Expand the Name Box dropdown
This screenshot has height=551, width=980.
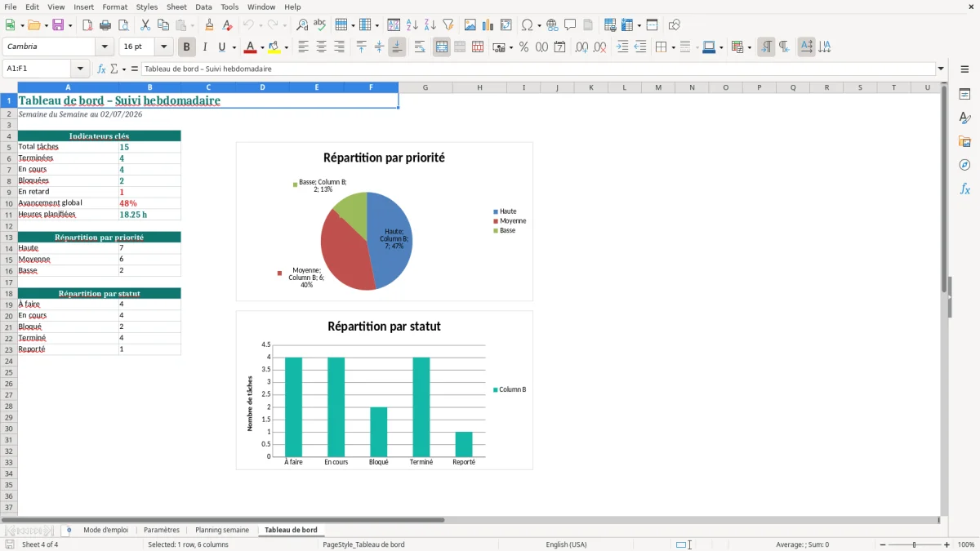80,69
